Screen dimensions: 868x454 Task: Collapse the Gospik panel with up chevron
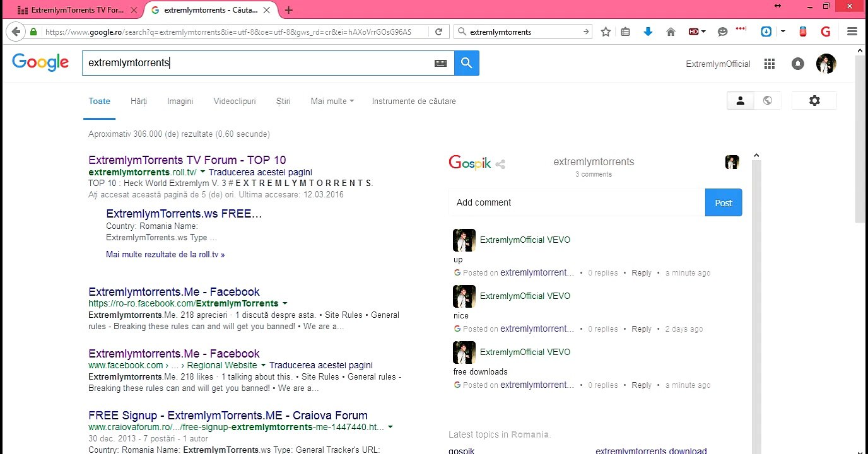click(756, 156)
